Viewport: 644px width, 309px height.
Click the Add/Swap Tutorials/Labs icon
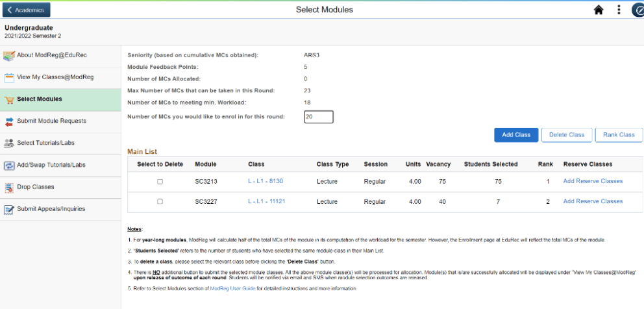click(x=9, y=166)
